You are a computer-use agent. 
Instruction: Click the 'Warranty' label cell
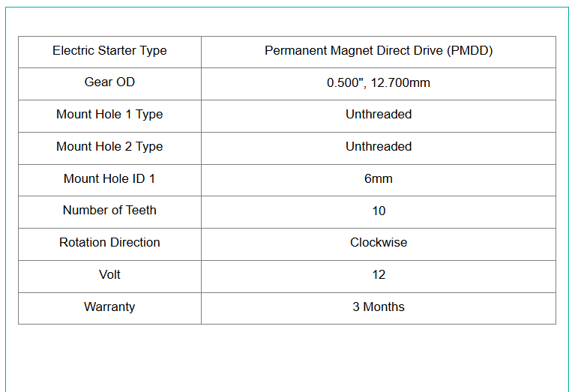click(x=109, y=307)
